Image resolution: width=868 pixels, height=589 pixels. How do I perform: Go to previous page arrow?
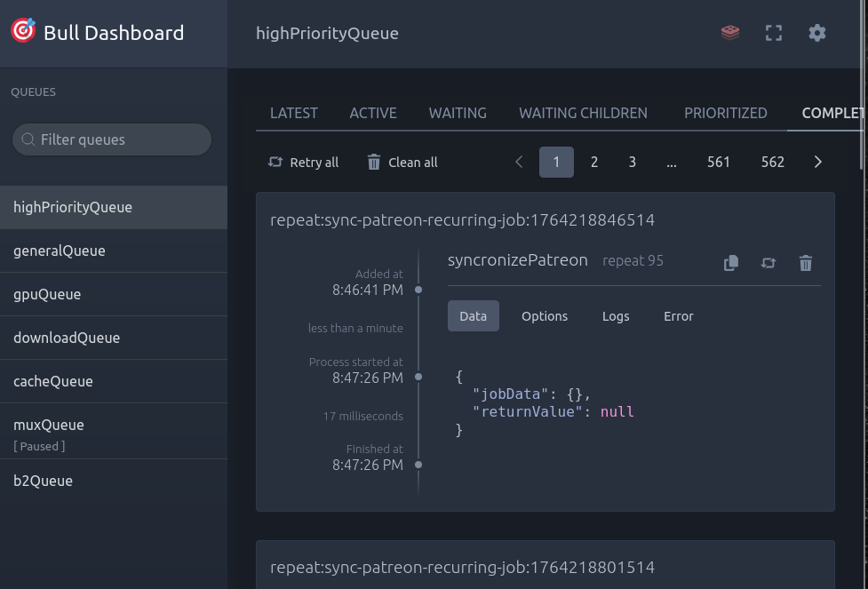pyautogui.click(x=519, y=162)
